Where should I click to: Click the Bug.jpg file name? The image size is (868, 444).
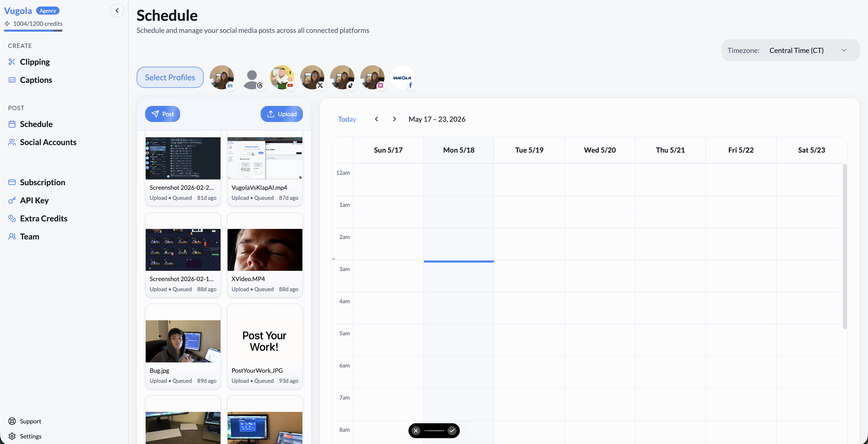(x=159, y=370)
